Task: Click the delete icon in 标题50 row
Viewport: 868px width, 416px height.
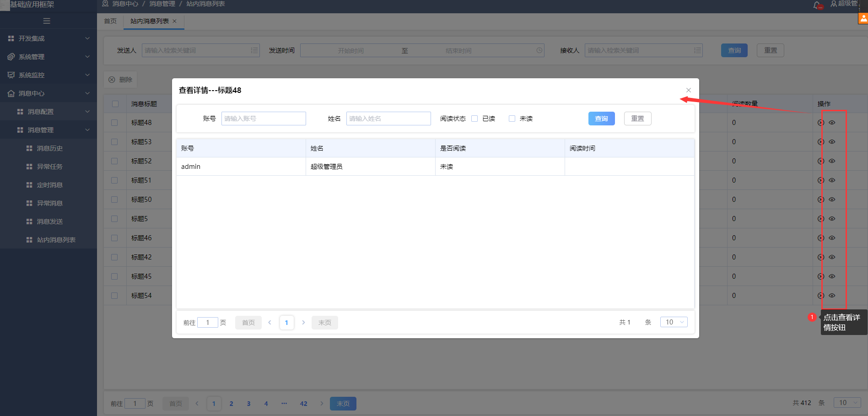Action: coord(821,200)
